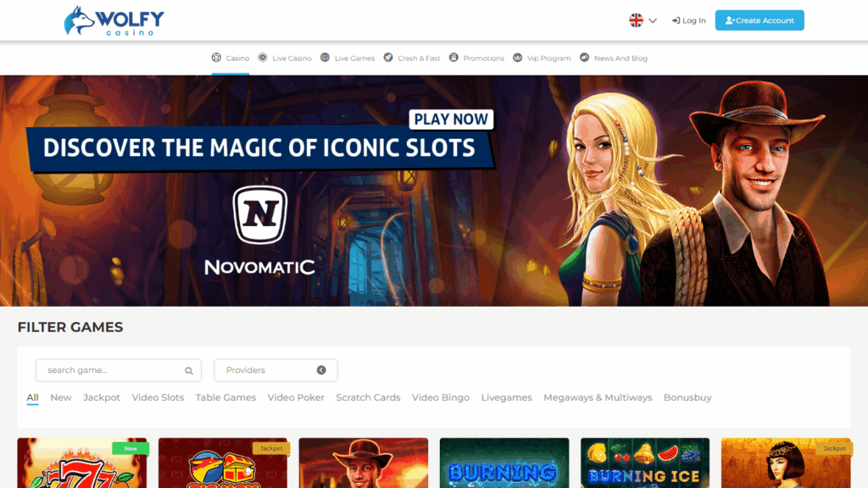Viewport: 868px width, 488px height.
Task: Click the Promotions gift icon
Action: click(454, 58)
